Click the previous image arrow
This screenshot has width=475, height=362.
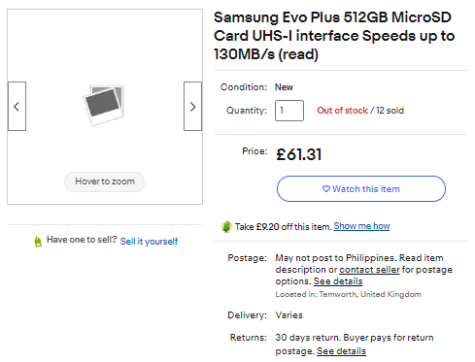tap(17, 106)
